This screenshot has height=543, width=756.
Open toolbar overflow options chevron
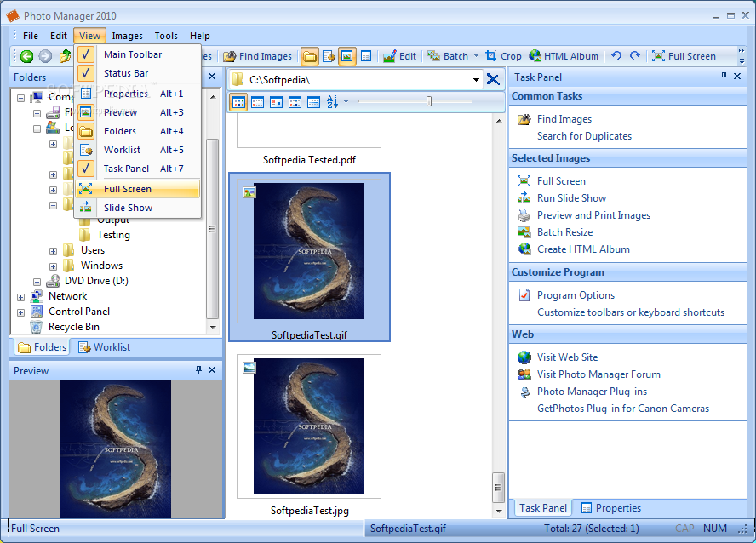coord(742,56)
